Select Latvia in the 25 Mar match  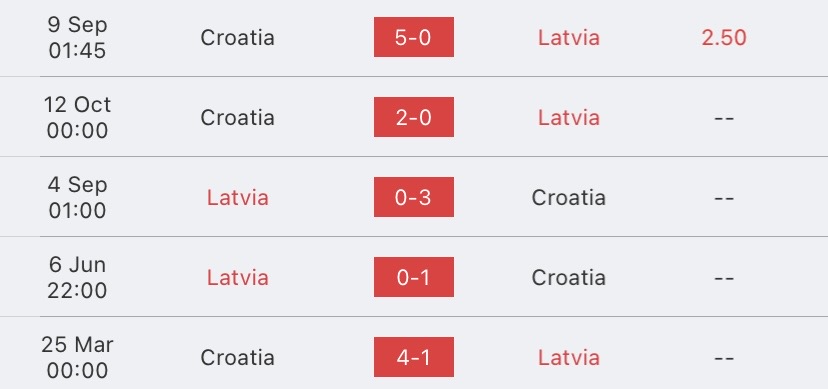569,357
